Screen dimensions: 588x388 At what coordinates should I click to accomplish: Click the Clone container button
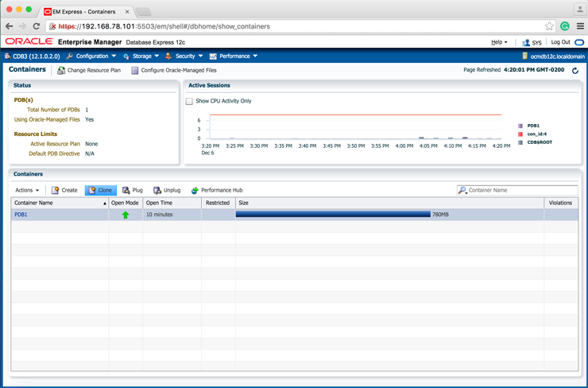[100, 190]
